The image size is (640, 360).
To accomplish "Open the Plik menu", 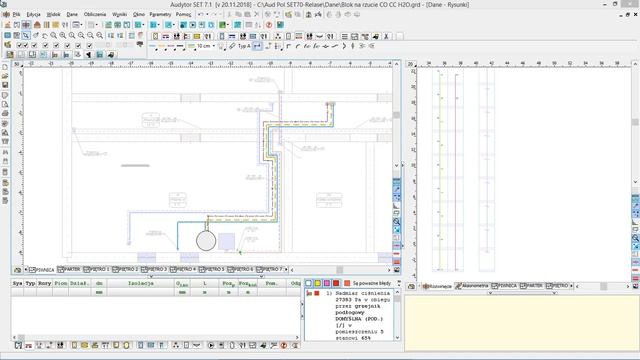I will 16,14.
